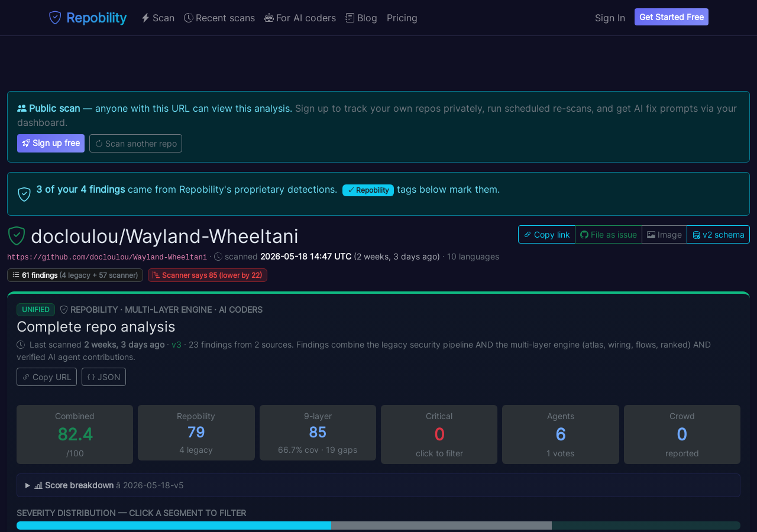Click the people icon beside Public scan
Viewport: 757px width, 532px height.
point(22,108)
